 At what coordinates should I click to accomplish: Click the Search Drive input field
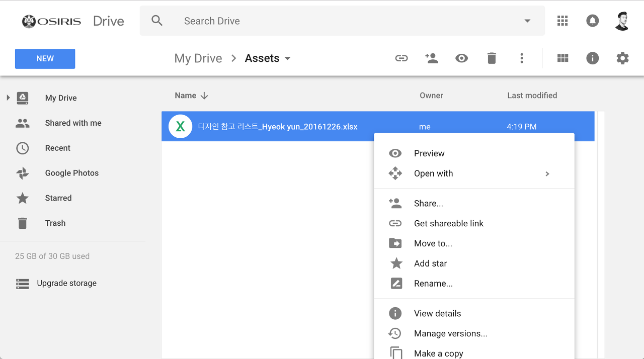342,21
